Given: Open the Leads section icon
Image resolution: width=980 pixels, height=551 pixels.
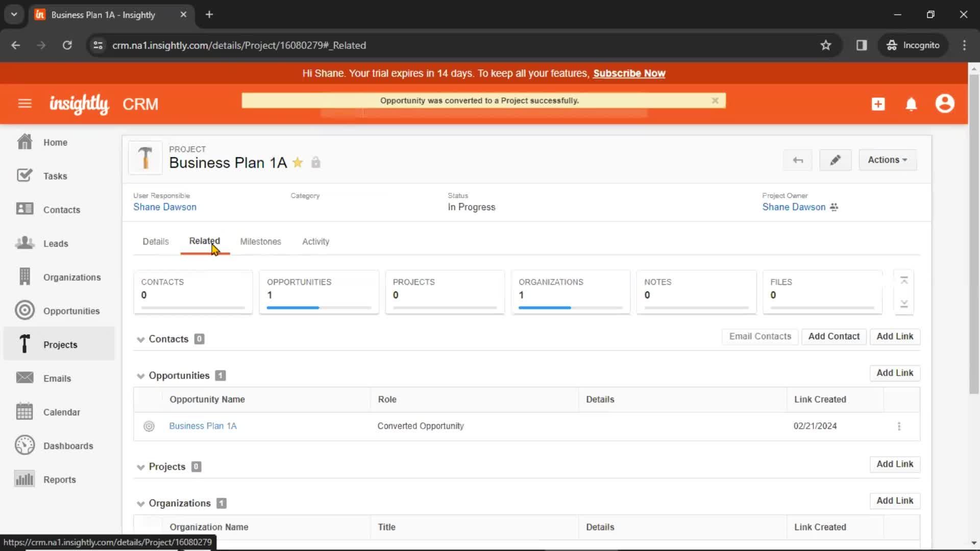Looking at the screenshot, I should (24, 243).
